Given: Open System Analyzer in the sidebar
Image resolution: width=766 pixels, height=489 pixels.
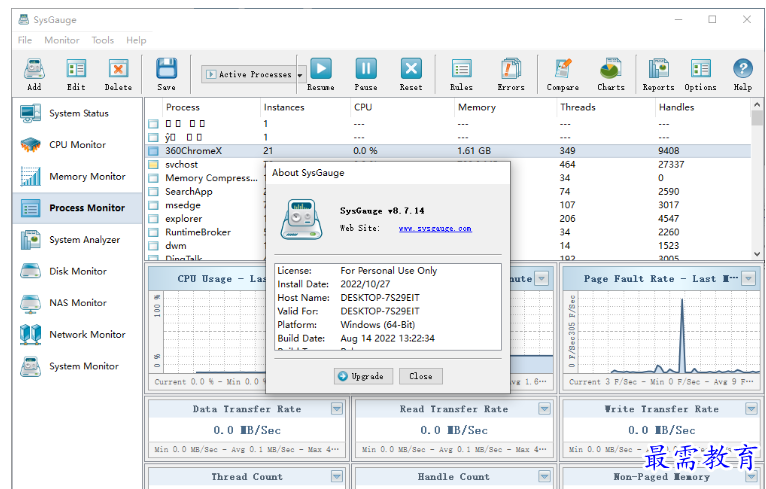Looking at the screenshot, I should pyautogui.click(x=78, y=239).
